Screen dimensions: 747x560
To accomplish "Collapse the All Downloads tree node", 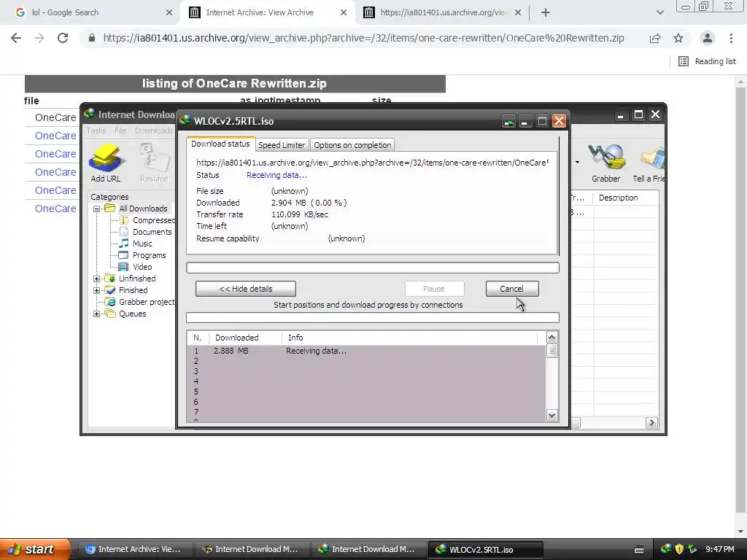I will 97,209.
